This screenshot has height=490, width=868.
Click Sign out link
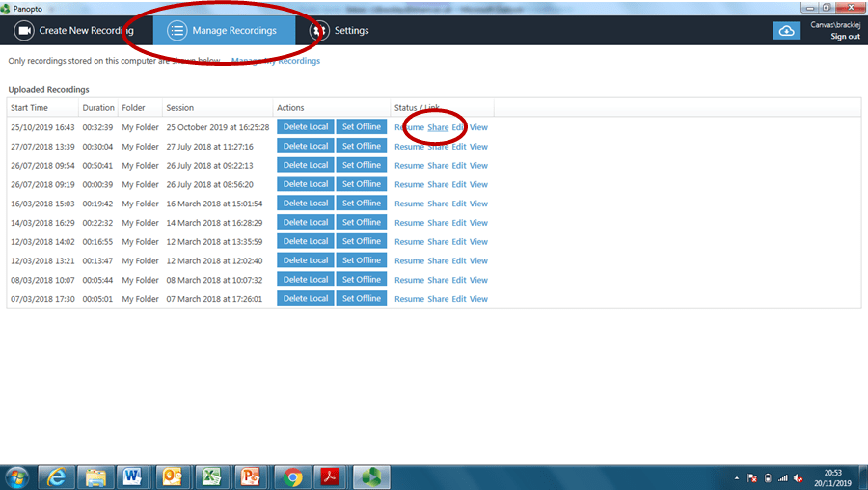coord(845,37)
